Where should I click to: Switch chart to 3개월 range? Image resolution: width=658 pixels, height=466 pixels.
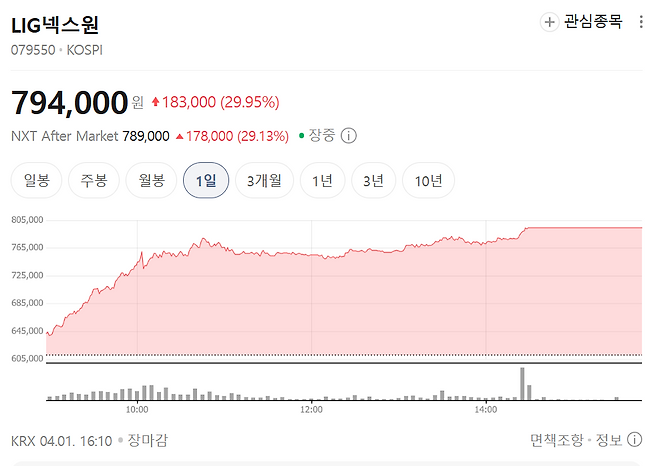click(x=264, y=181)
